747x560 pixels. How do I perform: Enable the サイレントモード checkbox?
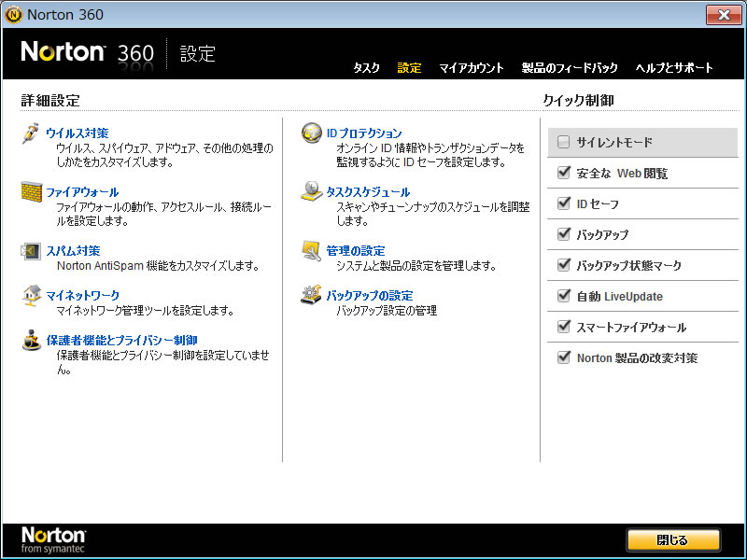[x=563, y=143]
